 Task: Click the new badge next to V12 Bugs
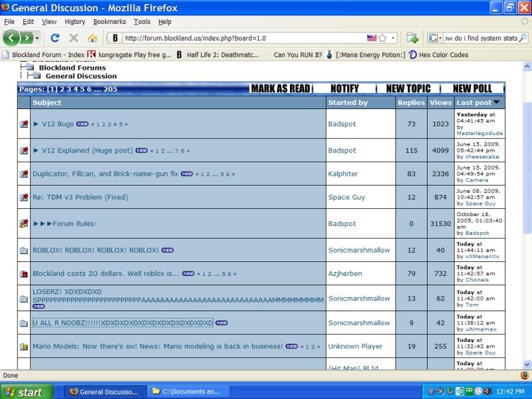82,124
